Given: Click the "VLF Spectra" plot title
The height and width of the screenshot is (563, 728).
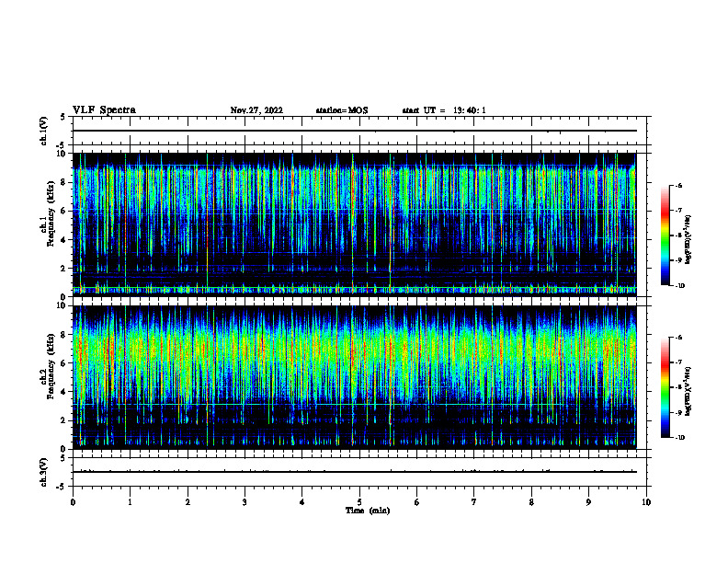Looking at the screenshot, I should point(104,110).
